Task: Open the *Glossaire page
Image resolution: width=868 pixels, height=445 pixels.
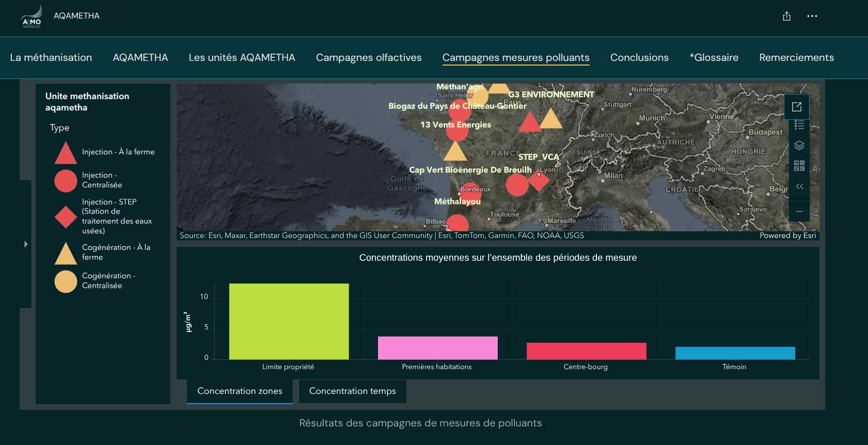Action: 714,58
